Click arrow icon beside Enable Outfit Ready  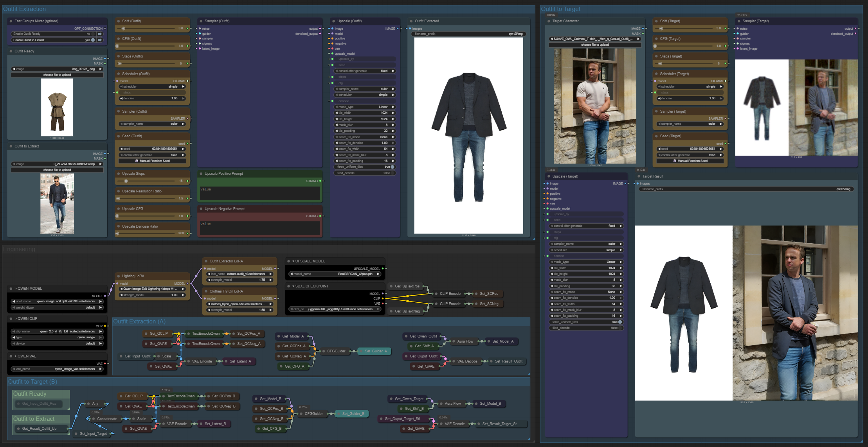[100, 34]
